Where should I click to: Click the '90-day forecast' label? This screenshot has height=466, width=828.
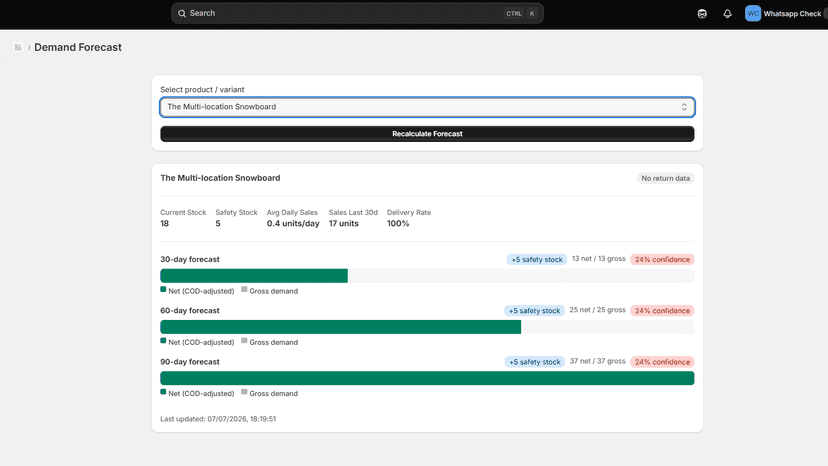190,362
